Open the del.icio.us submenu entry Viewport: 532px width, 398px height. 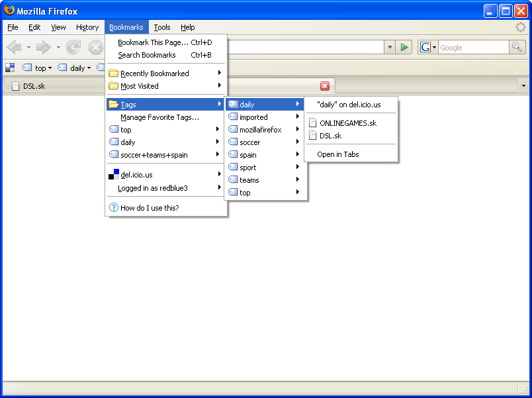(166, 175)
